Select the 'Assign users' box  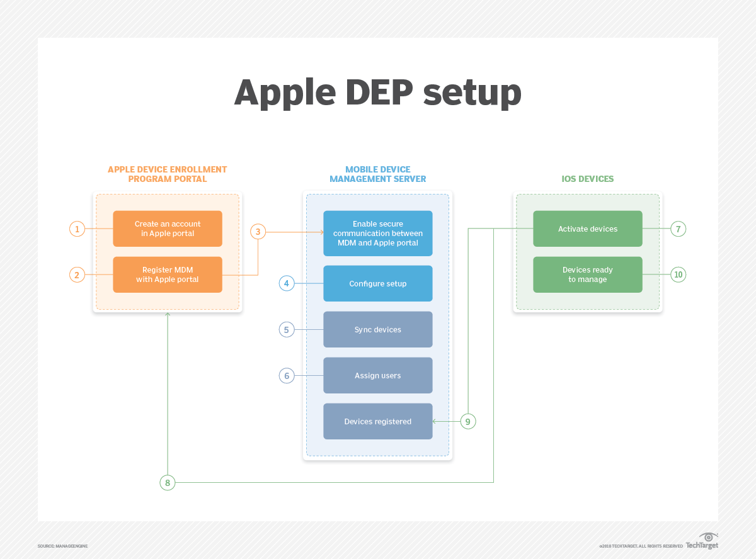(x=378, y=375)
